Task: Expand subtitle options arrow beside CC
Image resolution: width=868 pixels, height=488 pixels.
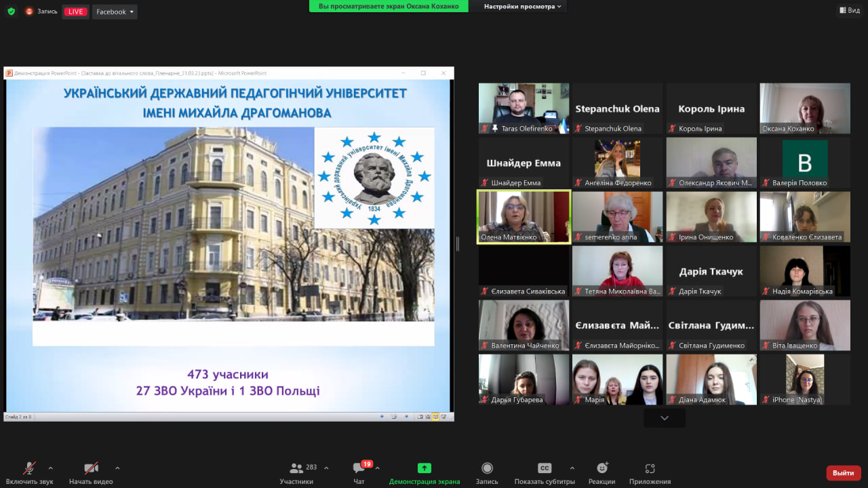Action: [x=572, y=468]
